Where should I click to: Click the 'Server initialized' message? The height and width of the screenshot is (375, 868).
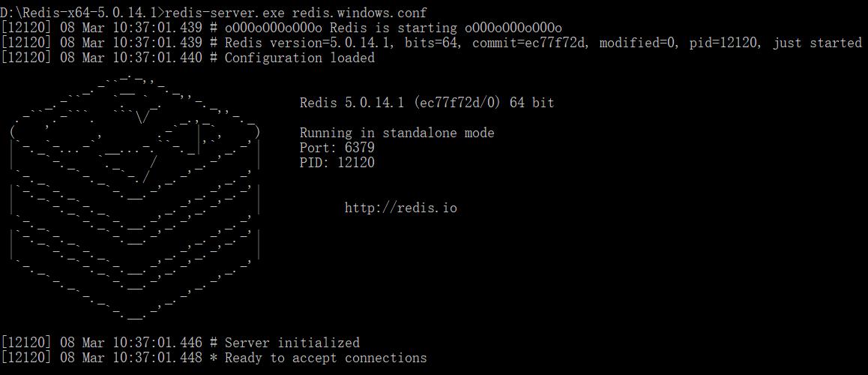pos(292,343)
